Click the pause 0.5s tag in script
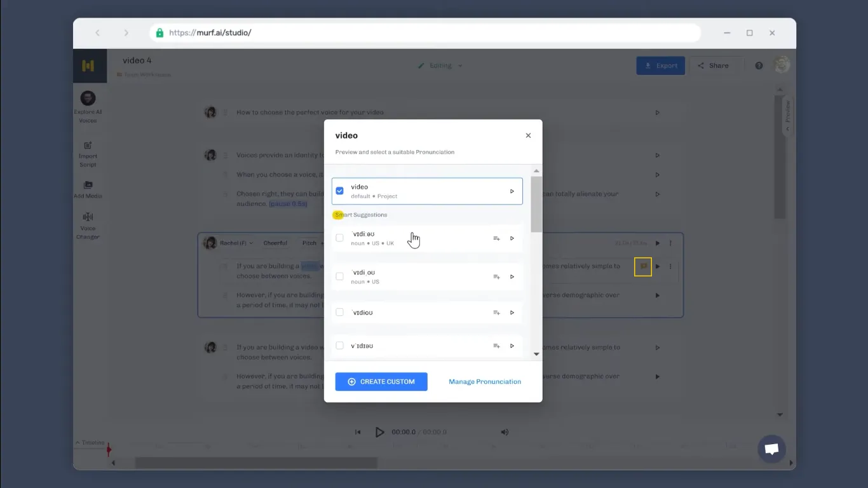Image resolution: width=868 pixels, height=488 pixels. [288, 204]
